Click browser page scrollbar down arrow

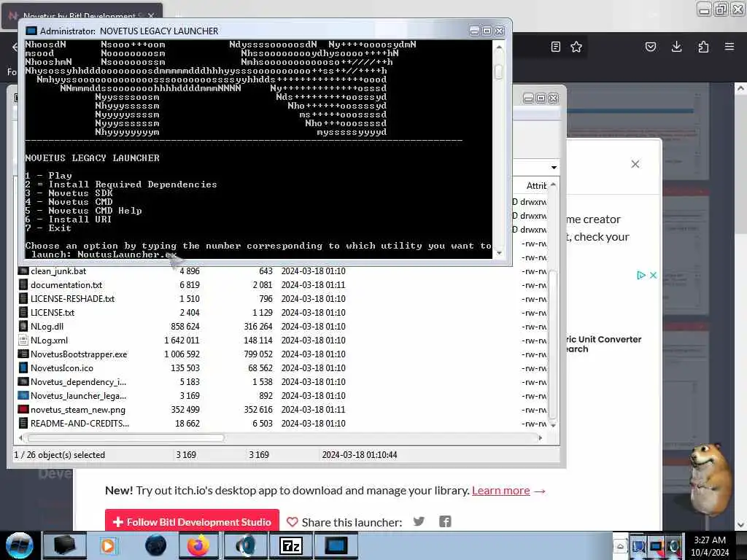pos(740,525)
